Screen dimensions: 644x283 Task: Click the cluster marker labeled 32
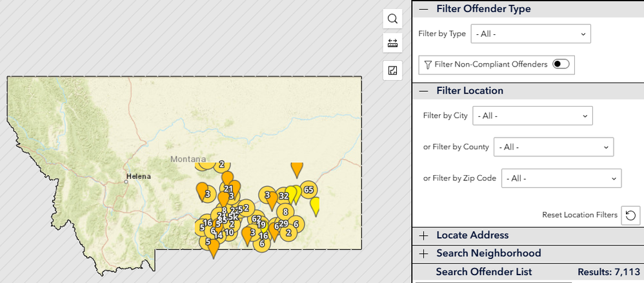[284, 196]
